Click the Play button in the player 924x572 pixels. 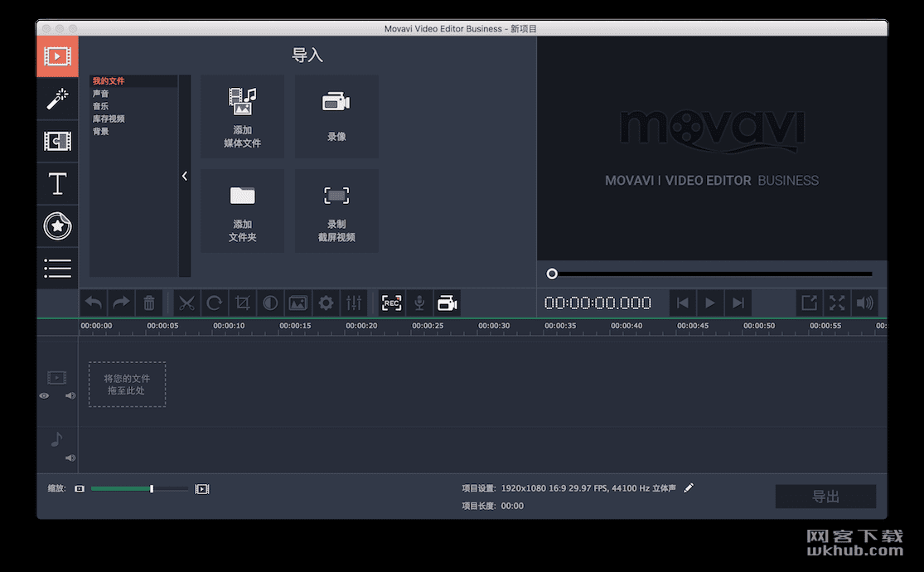tap(710, 303)
